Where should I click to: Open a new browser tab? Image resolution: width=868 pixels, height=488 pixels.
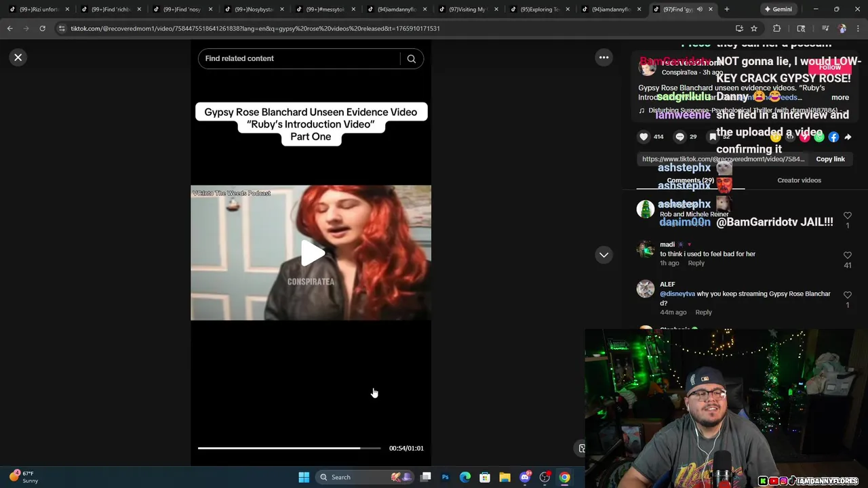click(x=726, y=9)
